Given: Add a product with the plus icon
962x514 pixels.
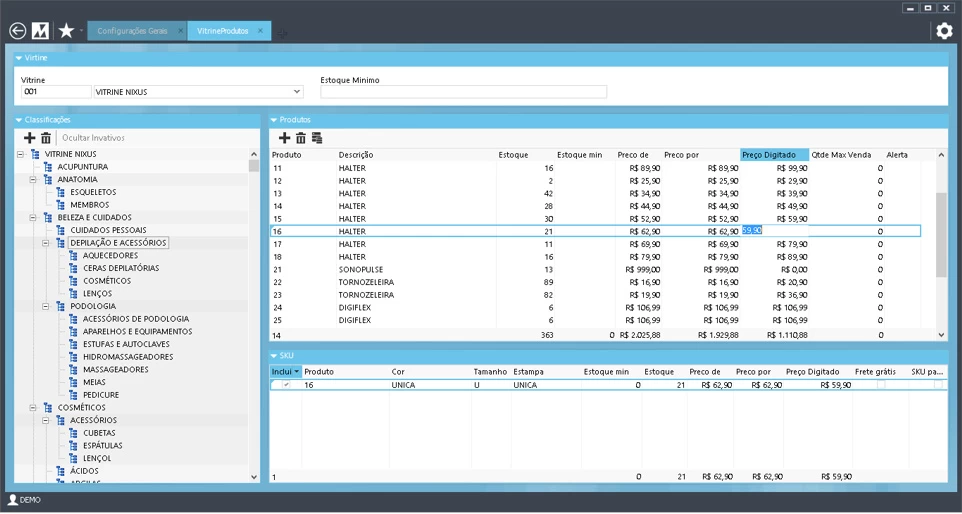Looking at the screenshot, I should click(284, 138).
